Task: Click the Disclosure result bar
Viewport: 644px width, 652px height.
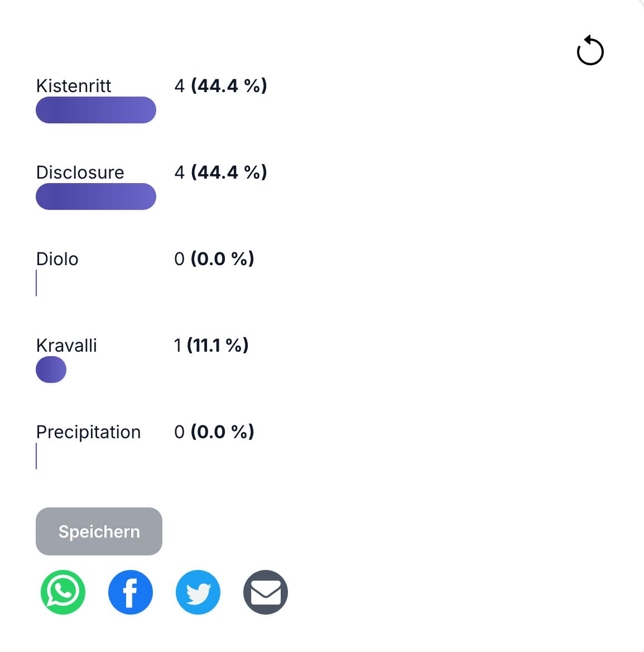Action: (x=96, y=196)
